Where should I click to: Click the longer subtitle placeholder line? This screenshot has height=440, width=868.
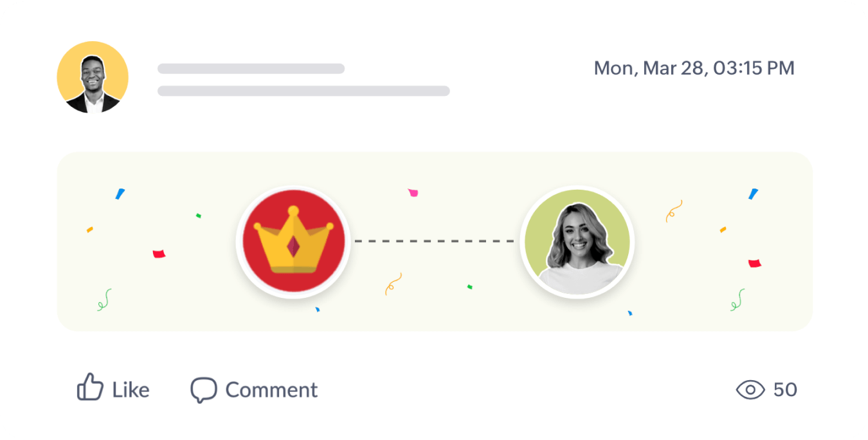(x=303, y=91)
